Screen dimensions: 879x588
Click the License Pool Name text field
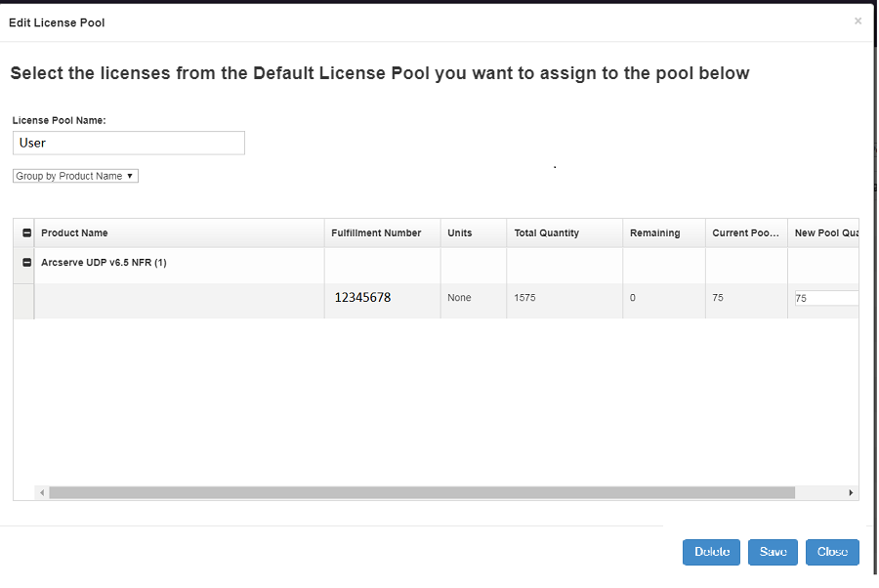(129, 143)
